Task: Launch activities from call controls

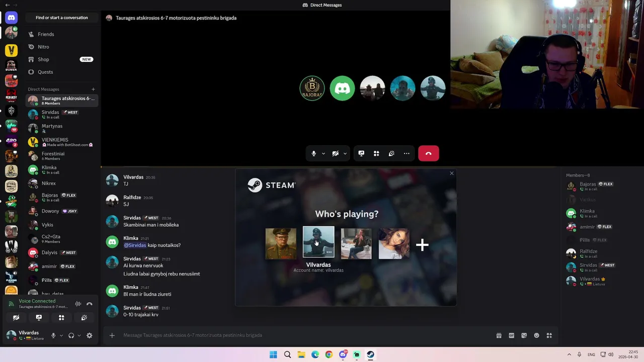Action: point(376,153)
